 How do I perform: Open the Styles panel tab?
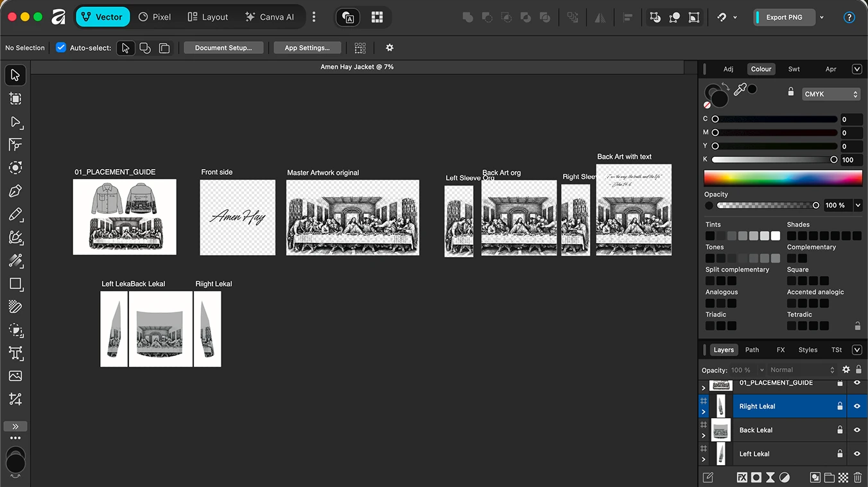(808, 350)
